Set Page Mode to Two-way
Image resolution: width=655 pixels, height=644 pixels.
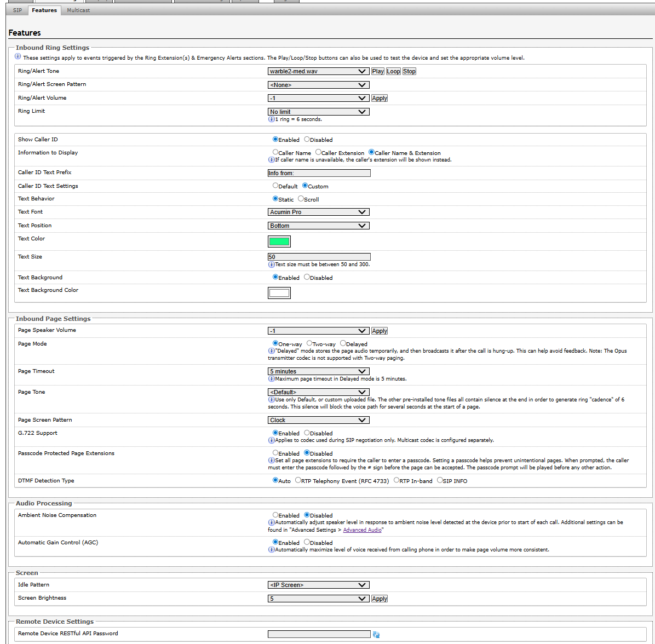tap(309, 343)
